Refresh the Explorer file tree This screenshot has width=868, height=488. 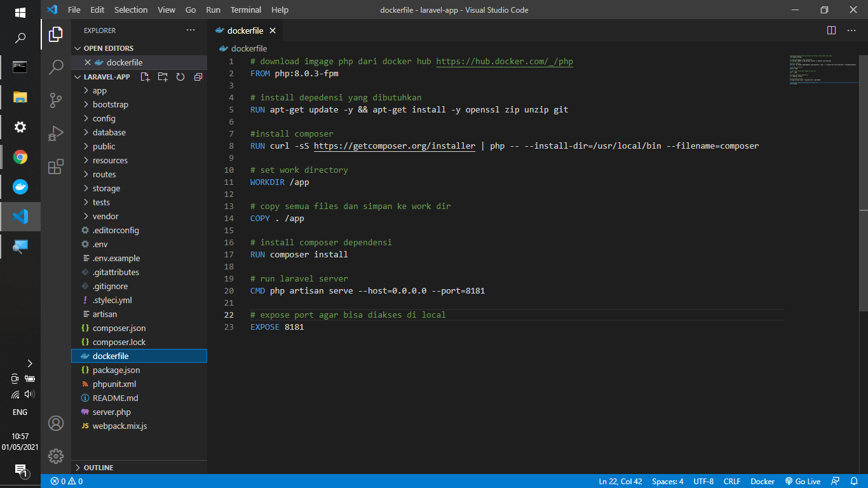tap(180, 77)
